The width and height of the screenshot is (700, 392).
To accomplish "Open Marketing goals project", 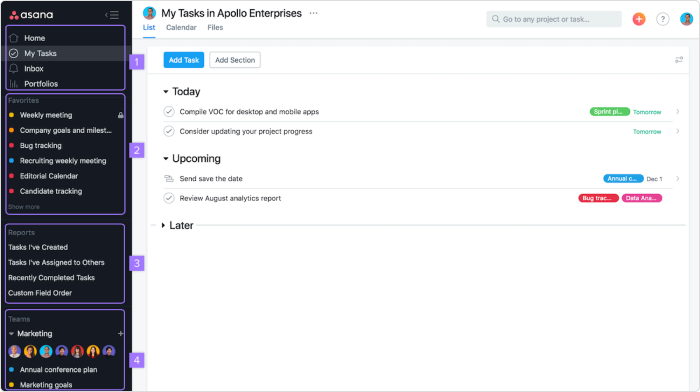I will click(x=46, y=385).
